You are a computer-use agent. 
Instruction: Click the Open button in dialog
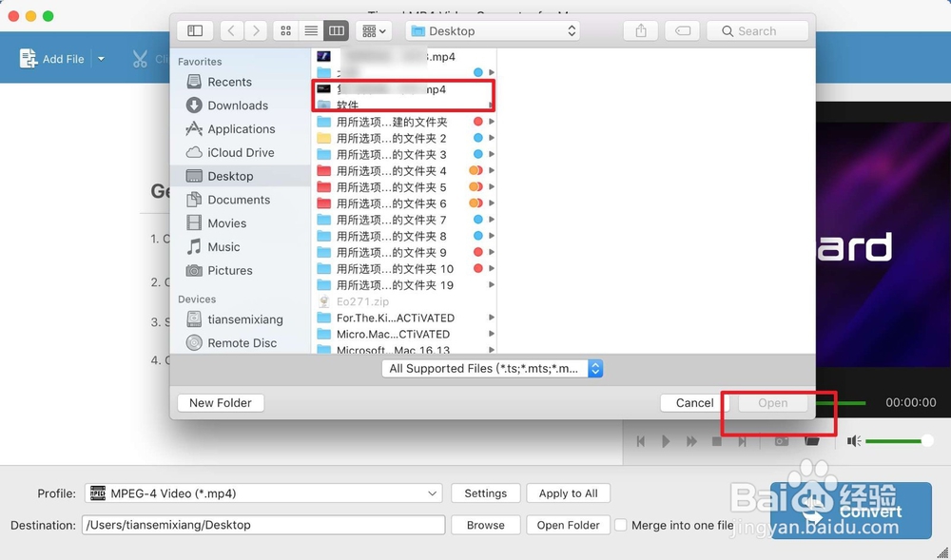(x=772, y=403)
